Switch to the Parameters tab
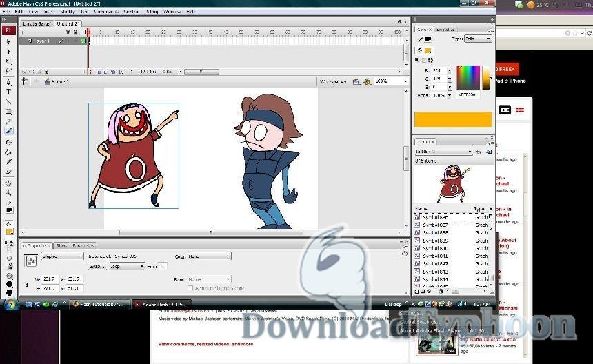Image resolution: width=593 pixels, height=364 pixels. click(83, 245)
